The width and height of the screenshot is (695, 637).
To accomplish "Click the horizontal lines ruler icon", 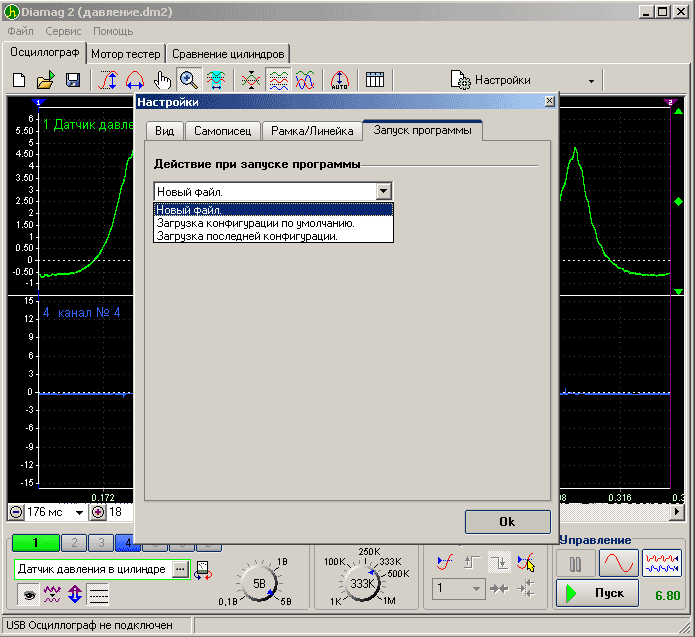I will pos(98,594).
